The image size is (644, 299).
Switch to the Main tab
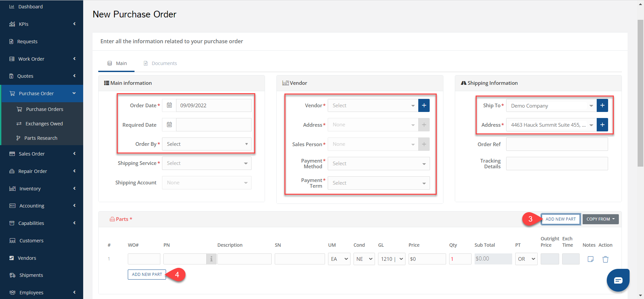(x=117, y=63)
